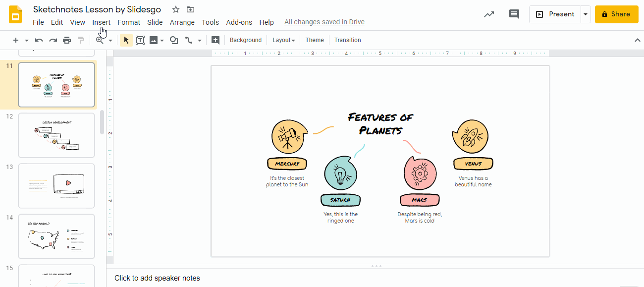This screenshot has width=644, height=287.
Task: Print the presentation
Action: [67, 40]
